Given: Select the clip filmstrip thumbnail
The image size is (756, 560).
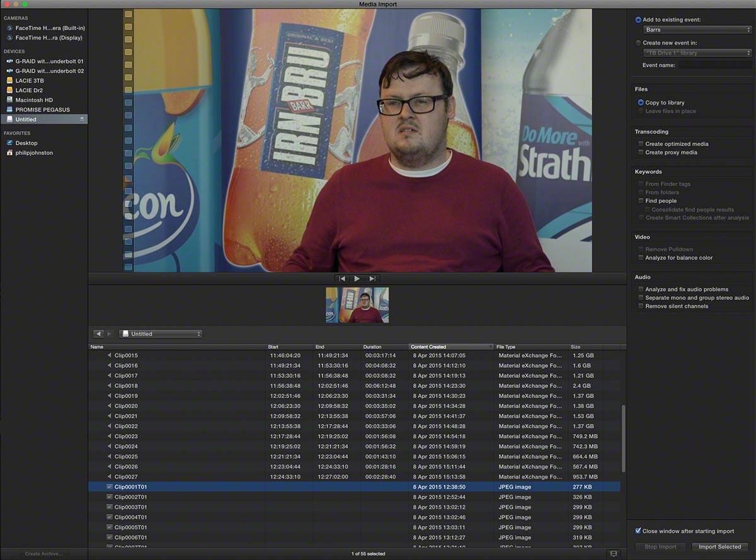Looking at the screenshot, I should click(357, 305).
